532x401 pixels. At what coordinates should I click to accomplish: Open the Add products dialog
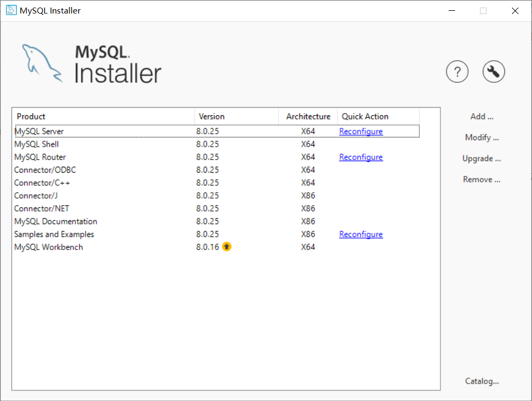(481, 116)
